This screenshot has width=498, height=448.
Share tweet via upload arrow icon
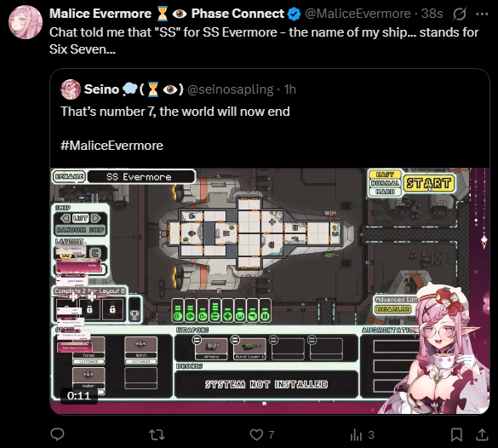pos(482,434)
